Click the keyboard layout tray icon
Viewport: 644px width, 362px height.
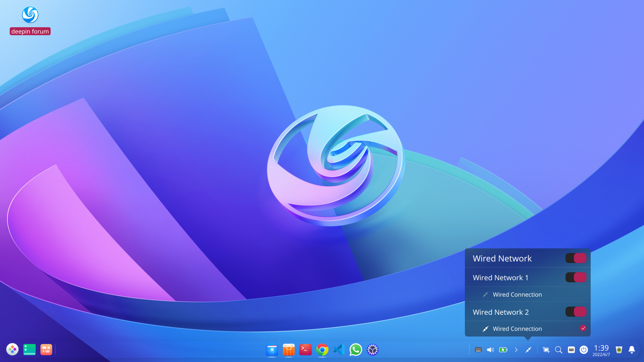pyautogui.click(x=571, y=350)
